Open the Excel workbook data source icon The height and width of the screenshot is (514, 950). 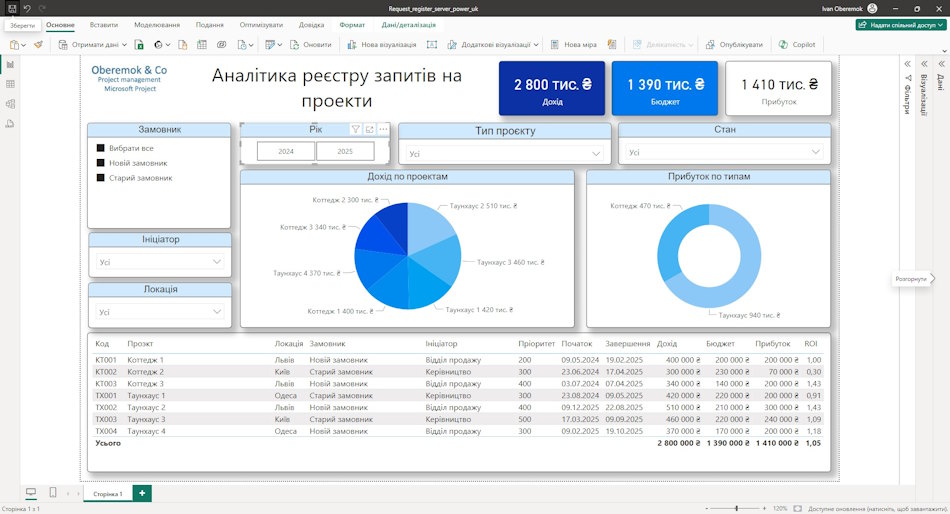coord(139,44)
